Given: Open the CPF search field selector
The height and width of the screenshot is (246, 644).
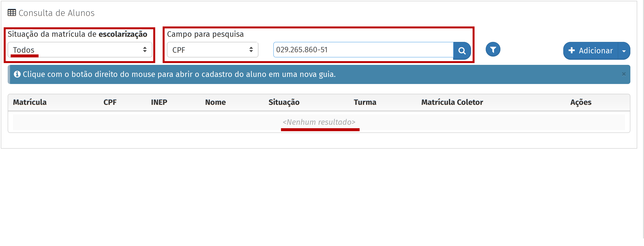Looking at the screenshot, I should click(x=212, y=50).
